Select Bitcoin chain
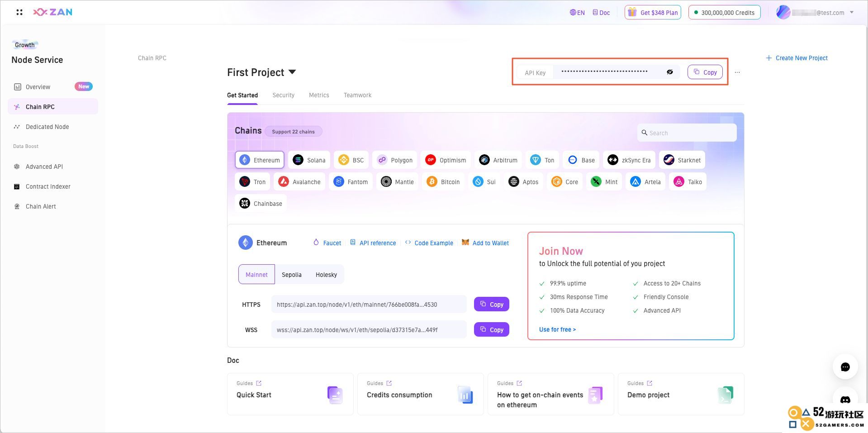This screenshot has width=868, height=433. [x=443, y=181]
